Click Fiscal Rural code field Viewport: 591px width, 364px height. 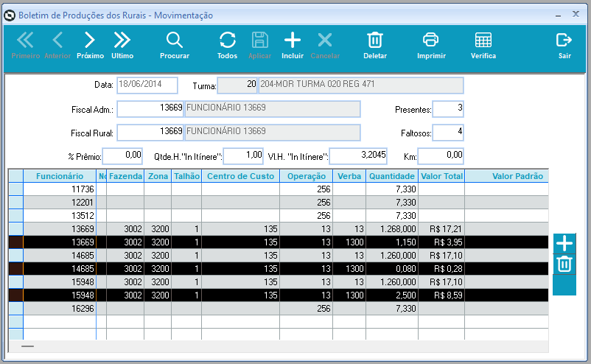[150, 132]
